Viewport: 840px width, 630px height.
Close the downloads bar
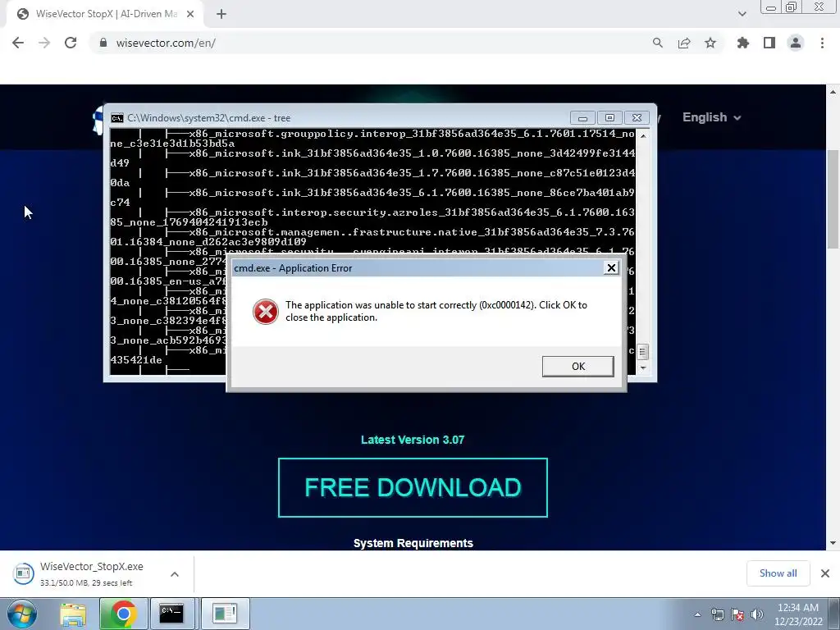tap(825, 573)
